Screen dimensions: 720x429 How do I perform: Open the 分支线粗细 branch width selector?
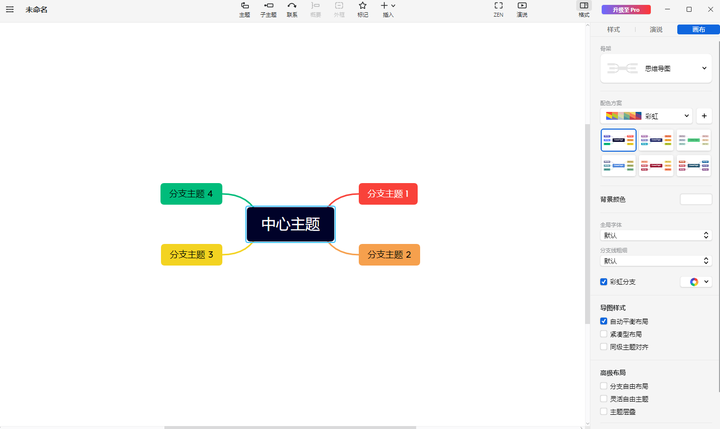pos(656,261)
